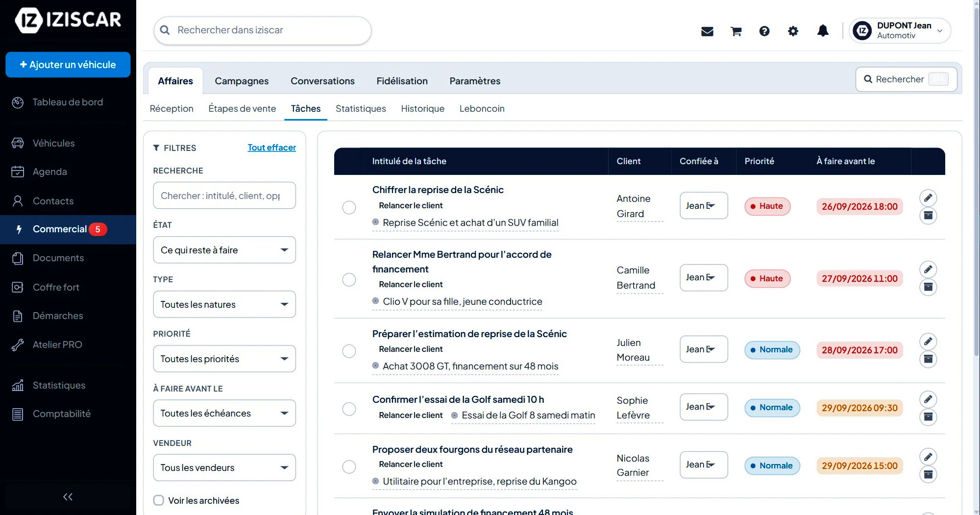Archive the task 'Chiffrer la reprise de la Scénic'
980x515 pixels.
pos(928,216)
